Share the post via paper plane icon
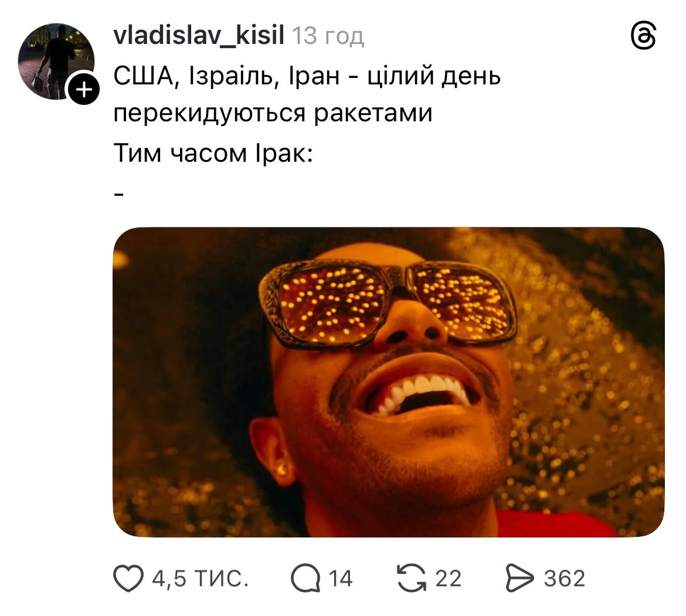The image size is (686, 616). pos(519,578)
